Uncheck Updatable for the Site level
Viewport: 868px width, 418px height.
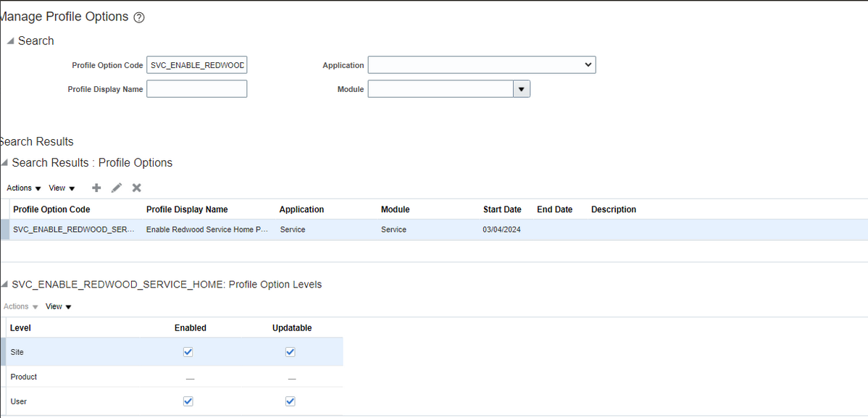coord(290,352)
